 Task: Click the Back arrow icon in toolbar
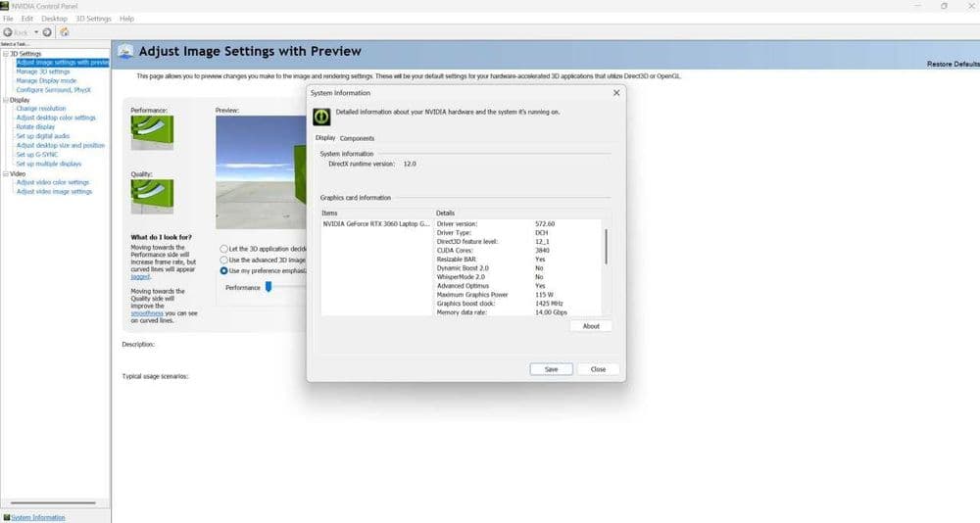point(8,32)
